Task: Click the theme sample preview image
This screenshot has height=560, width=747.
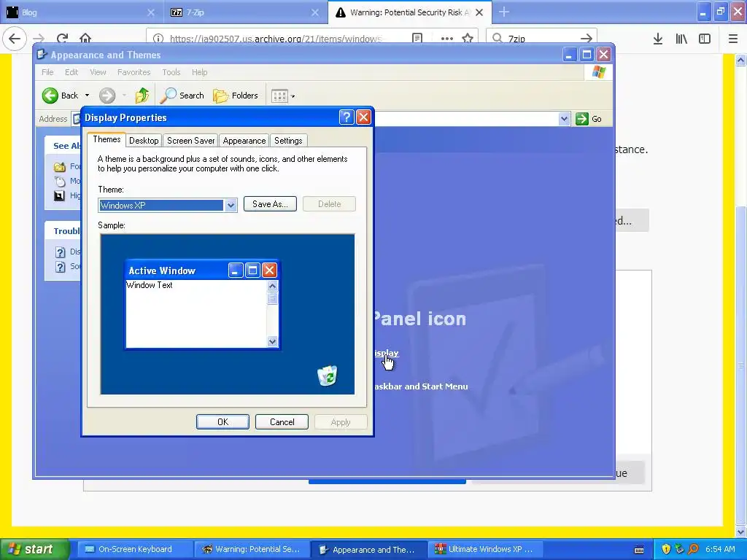Action: point(228,314)
